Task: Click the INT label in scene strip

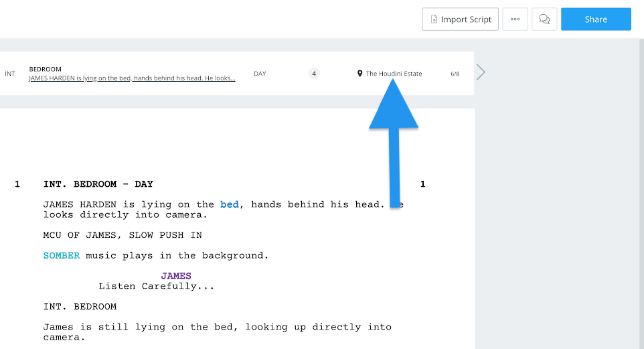Action: [10, 74]
